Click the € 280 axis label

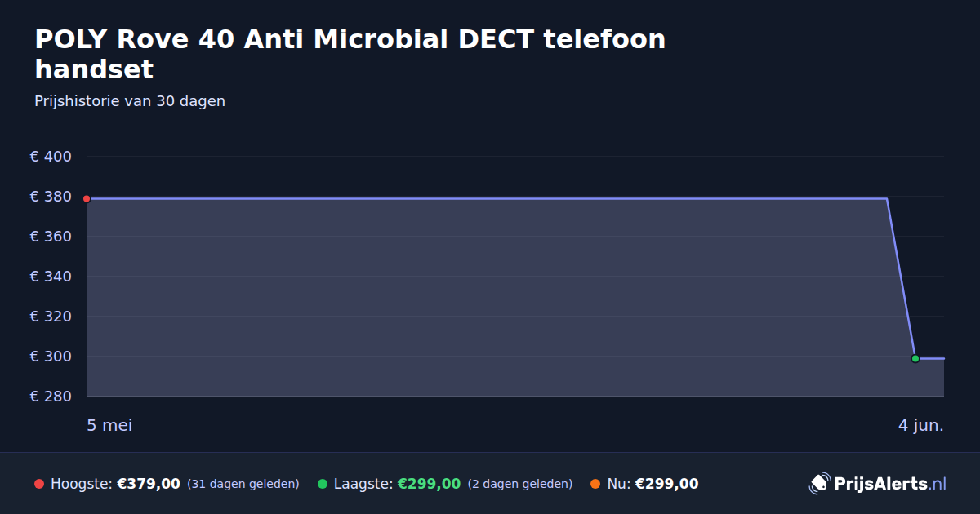pos(51,397)
